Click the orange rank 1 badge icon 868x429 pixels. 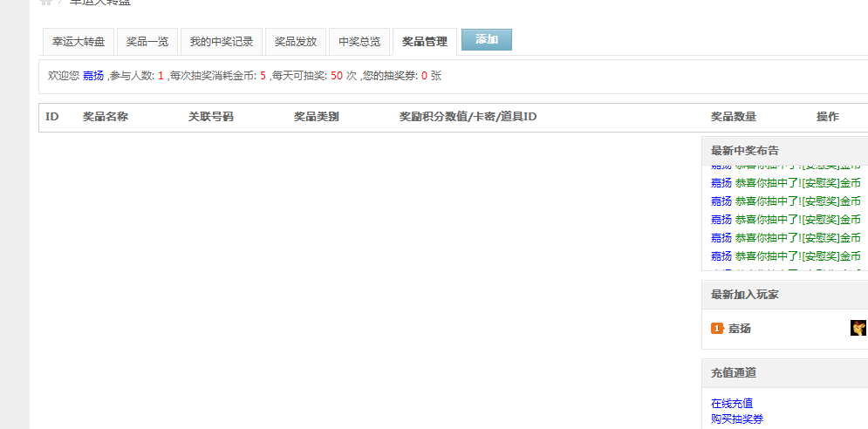coord(717,329)
